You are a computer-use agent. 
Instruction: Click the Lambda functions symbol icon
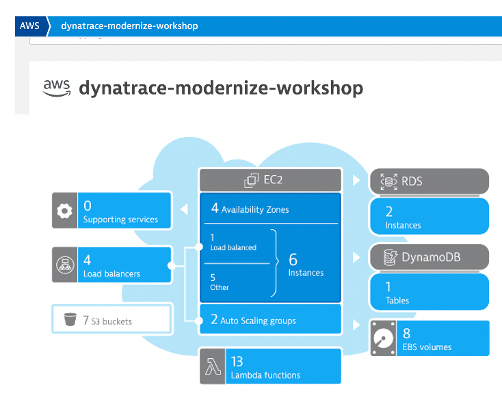[213, 366]
